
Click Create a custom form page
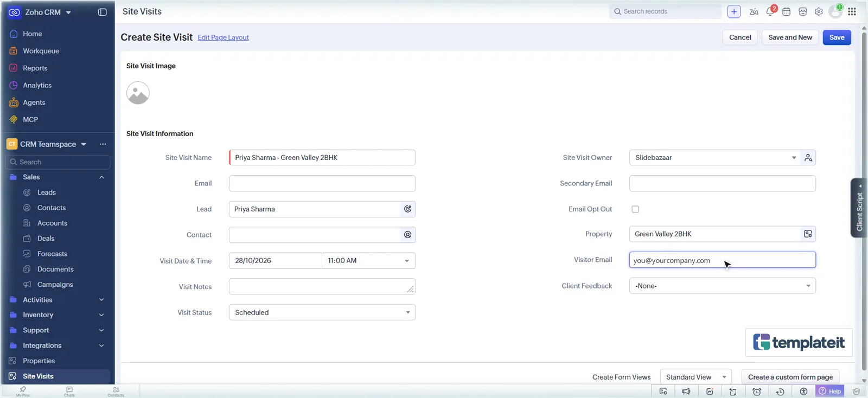[790, 377]
